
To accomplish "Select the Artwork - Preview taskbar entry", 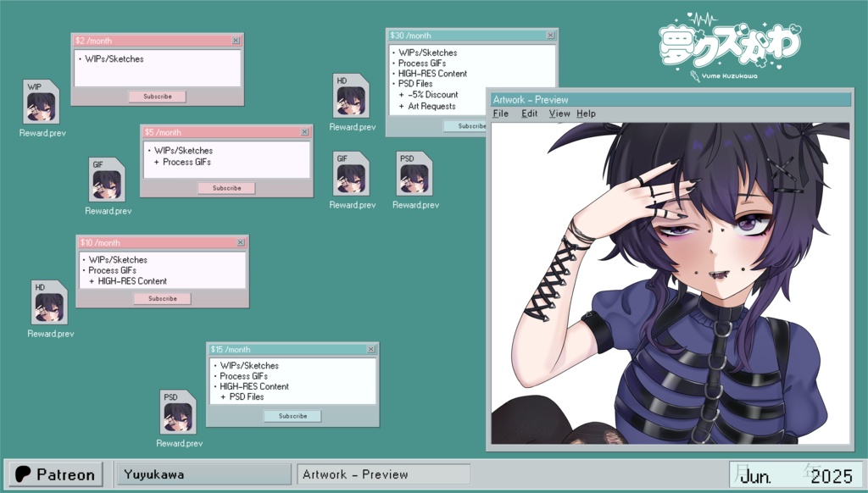I will click(384, 474).
